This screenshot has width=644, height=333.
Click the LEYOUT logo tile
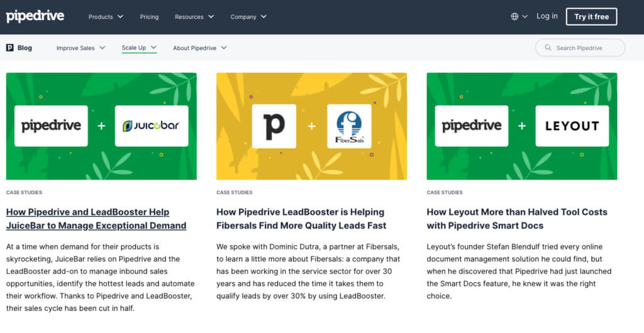click(572, 126)
